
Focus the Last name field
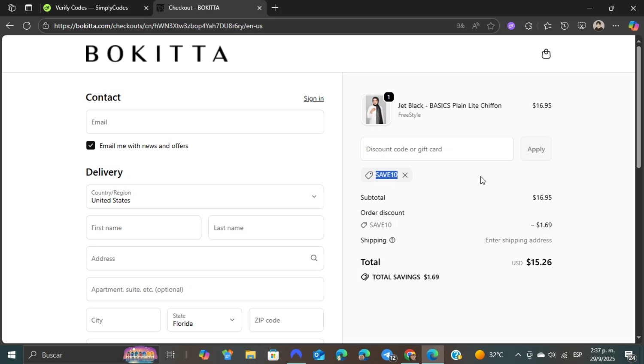click(266, 227)
